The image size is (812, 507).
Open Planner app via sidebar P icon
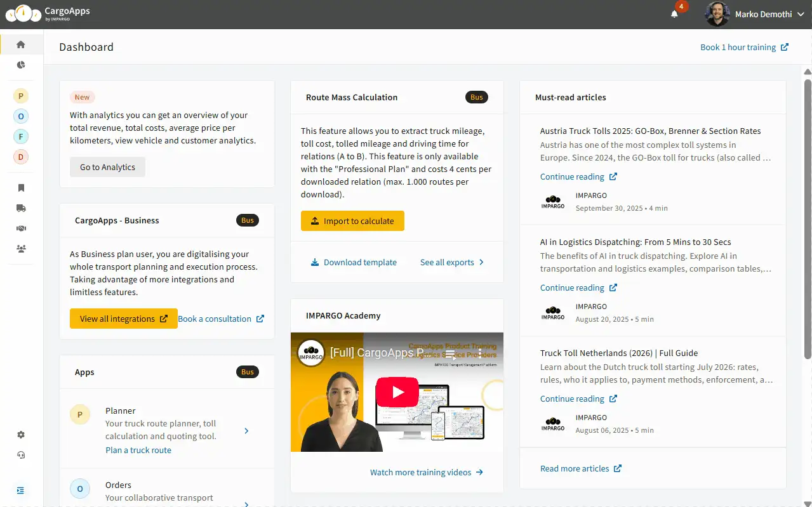point(21,96)
